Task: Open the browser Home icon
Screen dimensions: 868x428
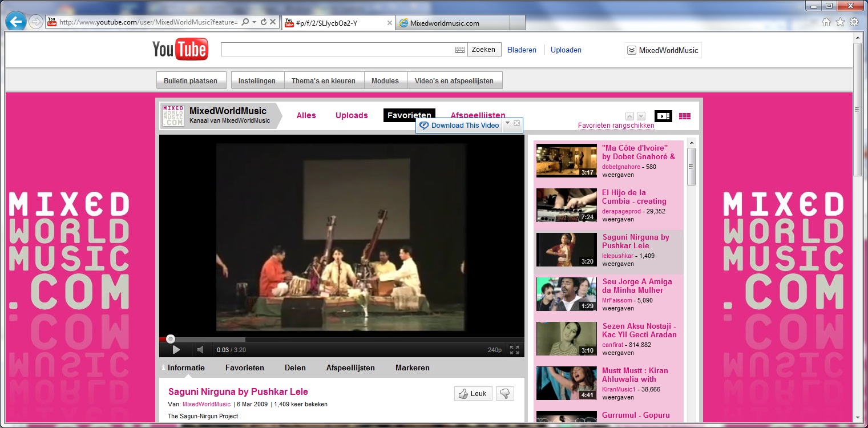Action: pyautogui.click(x=826, y=22)
